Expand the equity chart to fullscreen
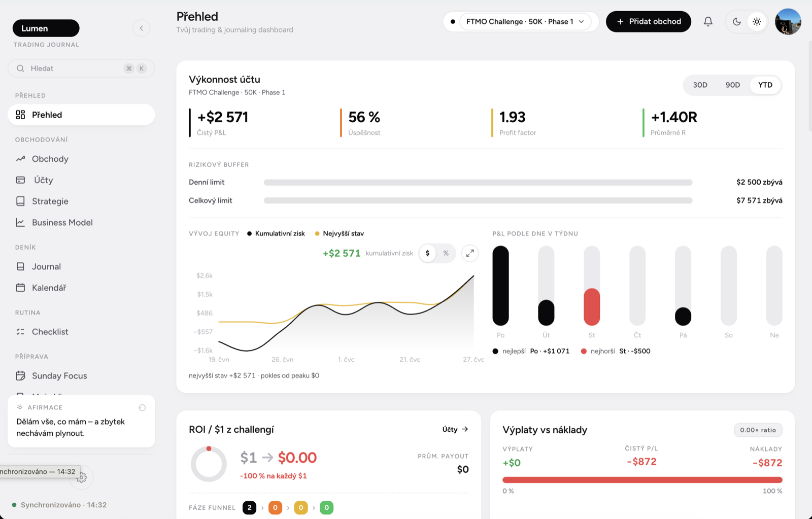Viewport: 812px width, 519px height. [470, 253]
